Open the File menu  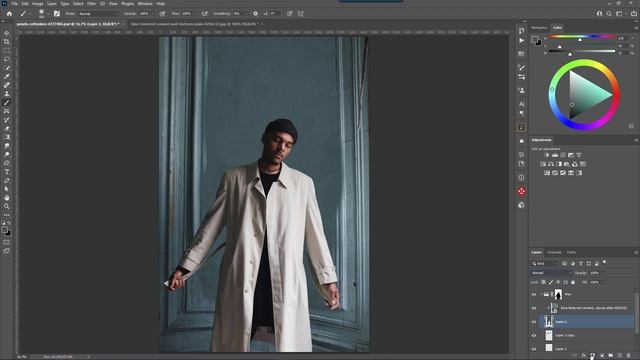pos(14,3)
